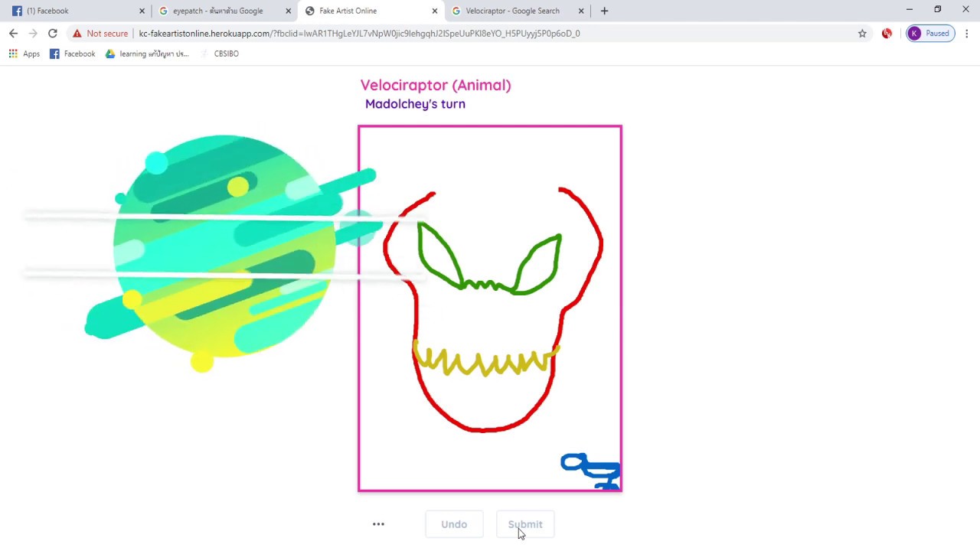Open the CBSIBO bookmark
Viewport: 980px width, 551px height.
tap(220, 54)
